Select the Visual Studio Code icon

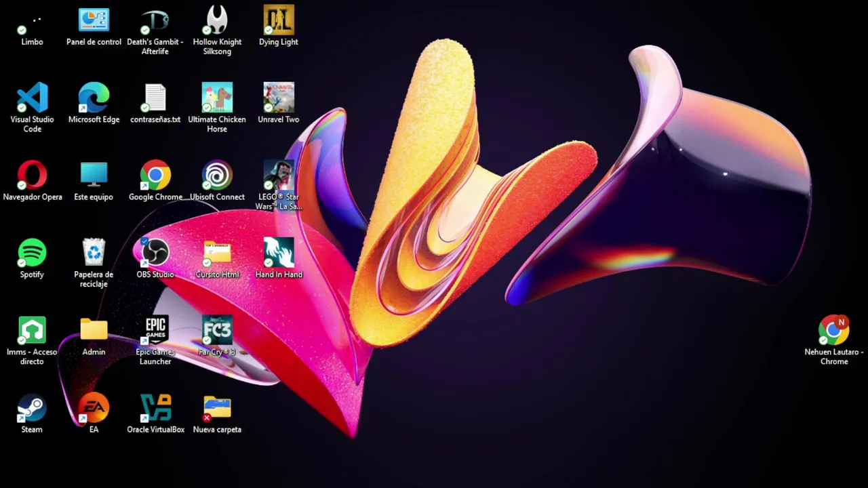(x=32, y=108)
